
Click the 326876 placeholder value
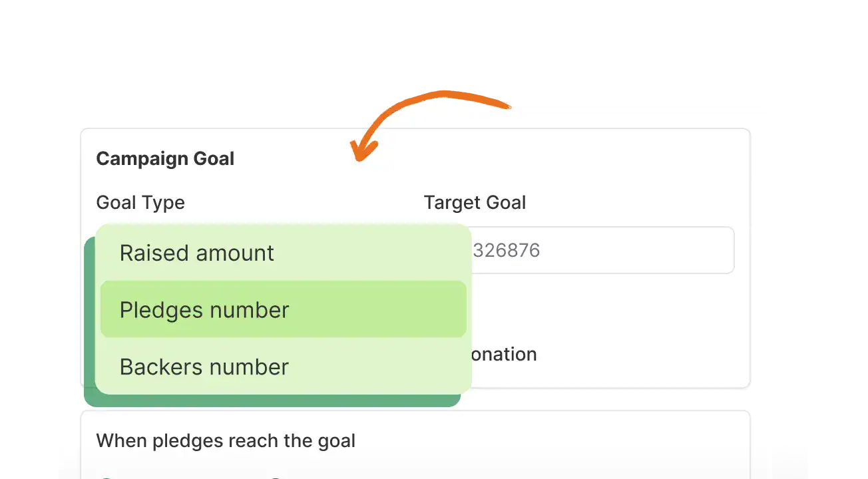click(x=506, y=250)
